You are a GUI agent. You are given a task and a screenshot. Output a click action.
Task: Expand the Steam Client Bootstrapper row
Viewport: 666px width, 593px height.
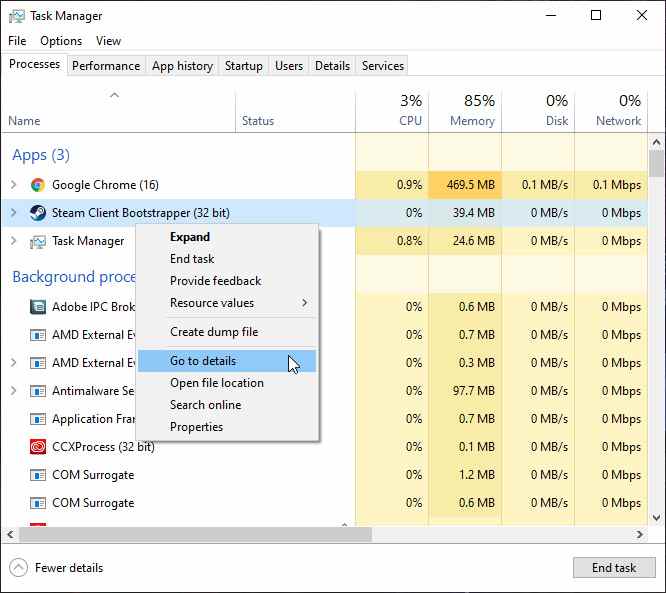pos(13,213)
